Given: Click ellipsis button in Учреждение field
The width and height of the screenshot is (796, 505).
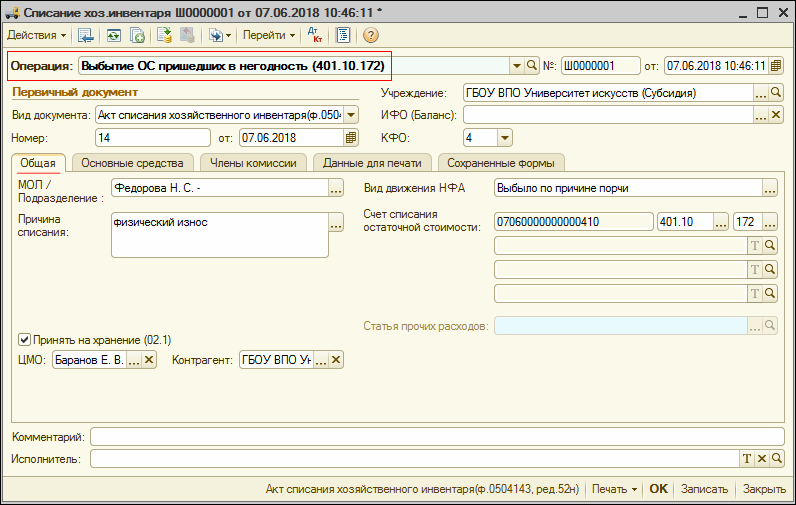Looking at the screenshot, I should [760, 93].
